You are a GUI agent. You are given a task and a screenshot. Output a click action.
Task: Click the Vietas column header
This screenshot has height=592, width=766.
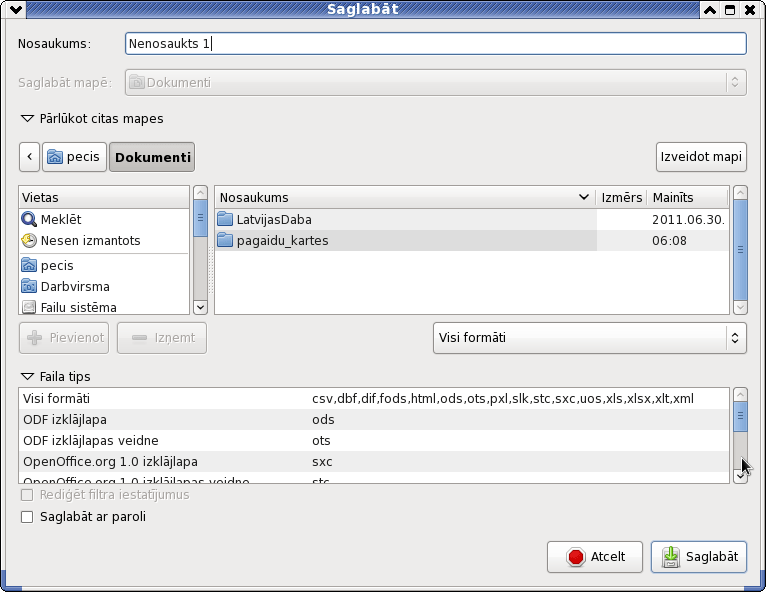104,197
